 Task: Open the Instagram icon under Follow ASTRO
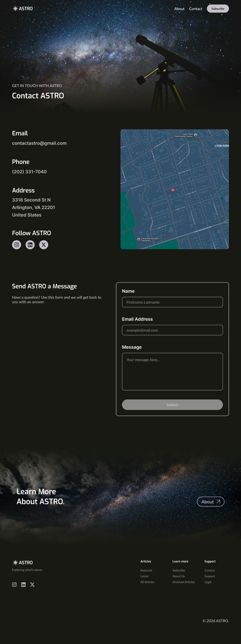tap(17, 245)
